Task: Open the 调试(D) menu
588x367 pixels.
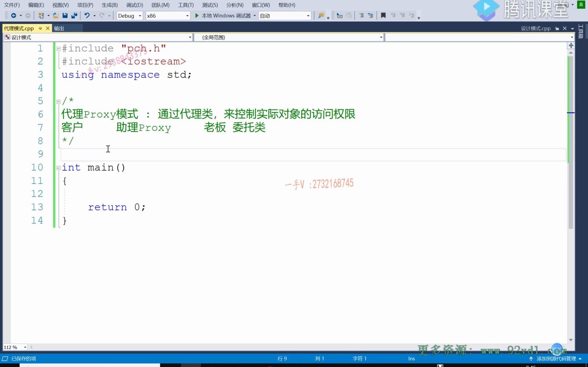Action: (135, 5)
